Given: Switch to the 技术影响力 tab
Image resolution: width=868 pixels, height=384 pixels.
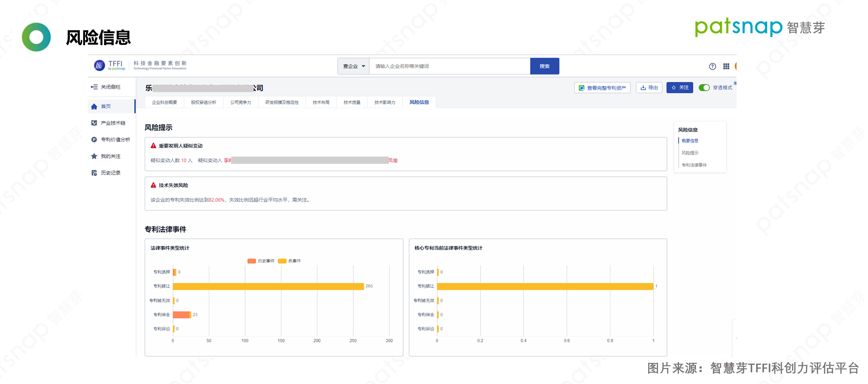Looking at the screenshot, I should [x=385, y=102].
